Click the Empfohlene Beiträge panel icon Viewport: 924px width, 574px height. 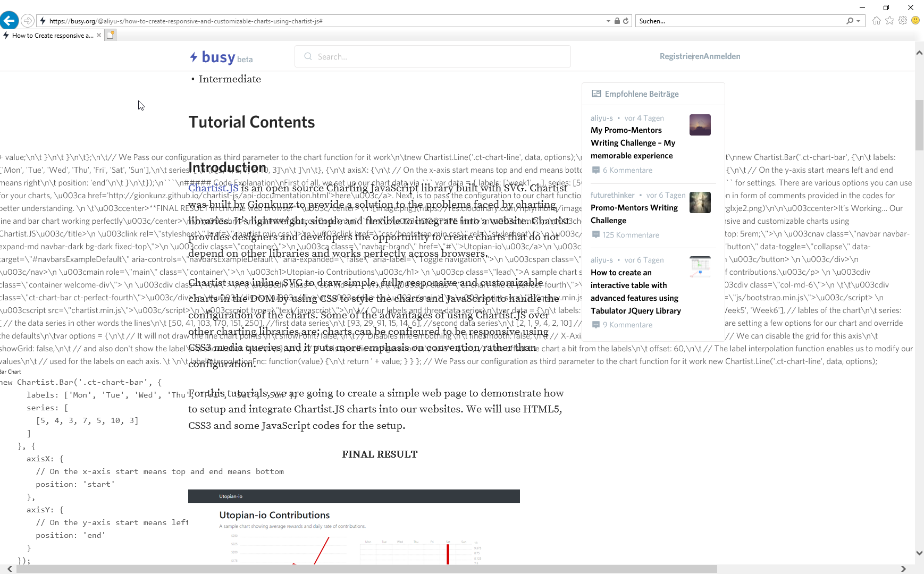tap(597, 94)
